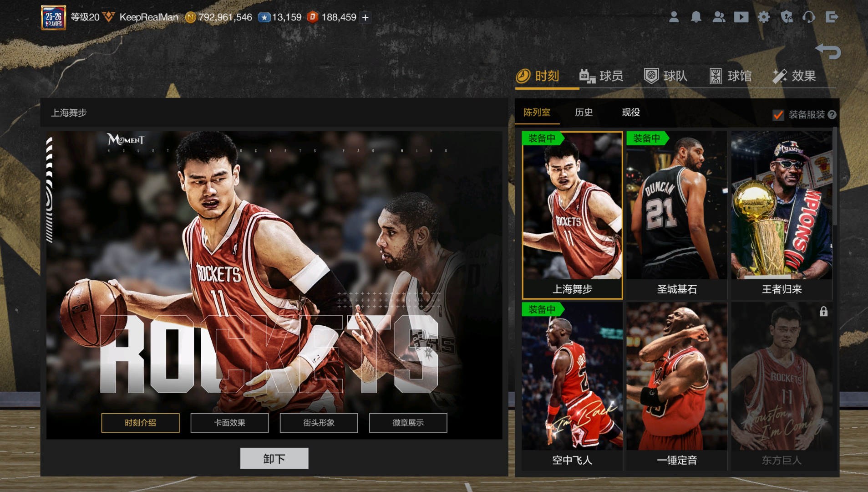Image resolution: width=868 pixels, height=492 pixels.
Task: Select the 一锤定音 moment card
Action: click(x=677, y=387)
